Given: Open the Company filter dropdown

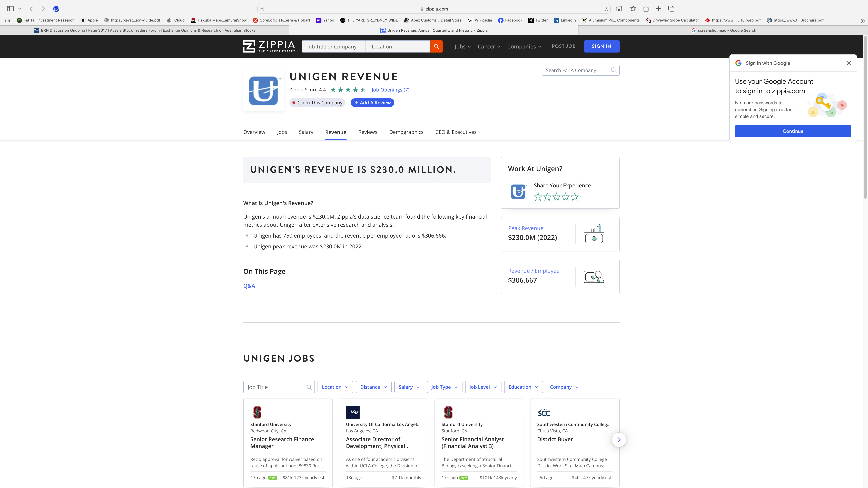Looking at the screenshot, I should 564,387.
